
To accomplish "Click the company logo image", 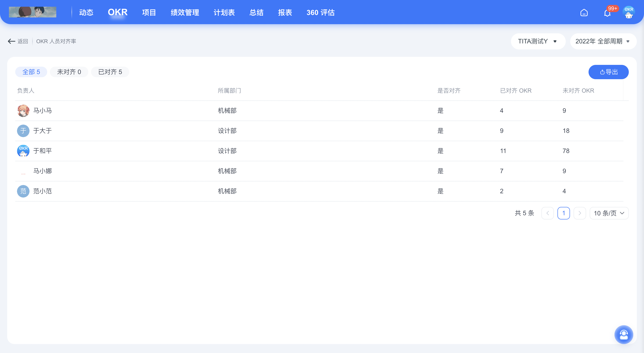I will 32,12.
